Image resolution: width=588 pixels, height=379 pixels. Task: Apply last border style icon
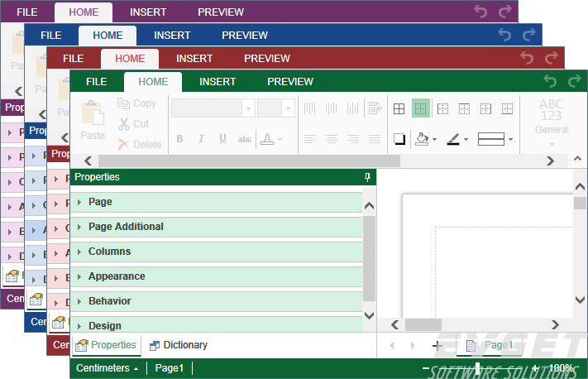(508, 109)
